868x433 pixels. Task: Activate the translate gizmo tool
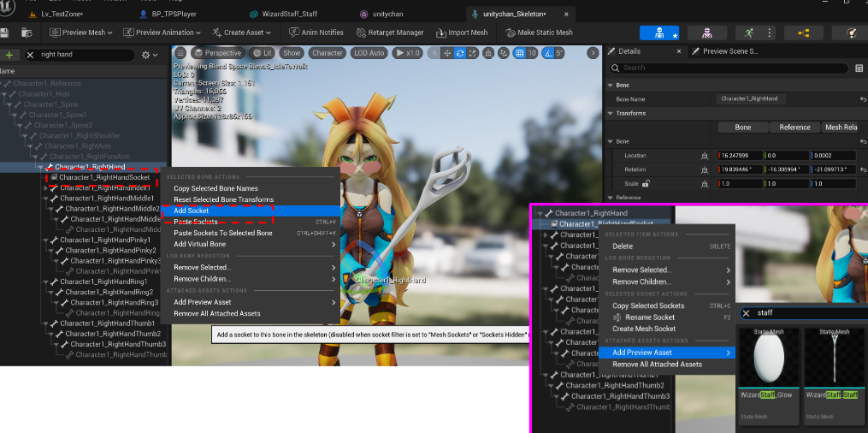click(447, 53)
